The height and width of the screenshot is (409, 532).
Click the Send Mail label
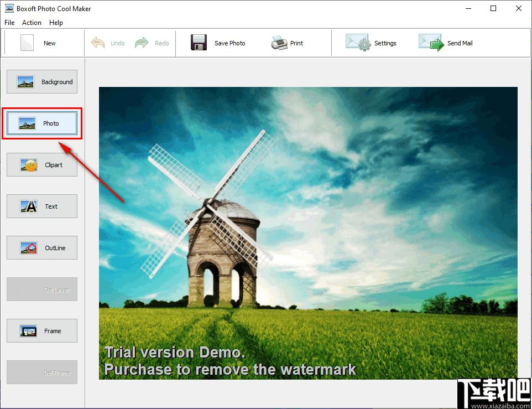(x=460, y=43)
